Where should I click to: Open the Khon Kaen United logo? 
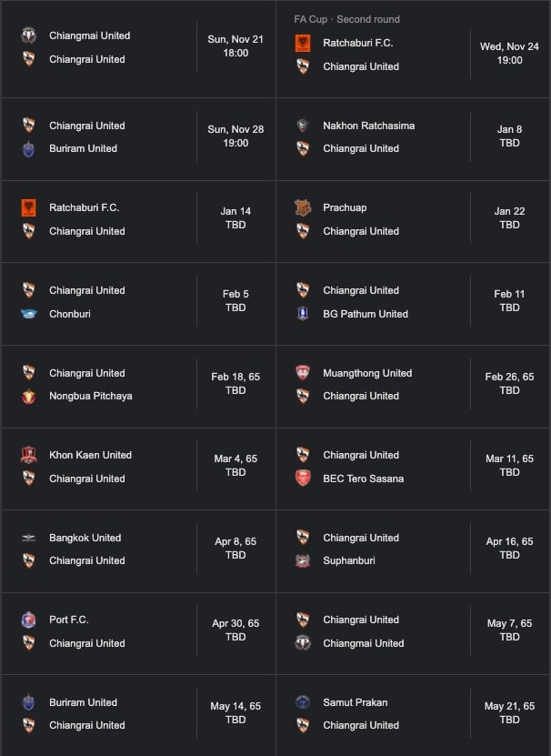28,455
